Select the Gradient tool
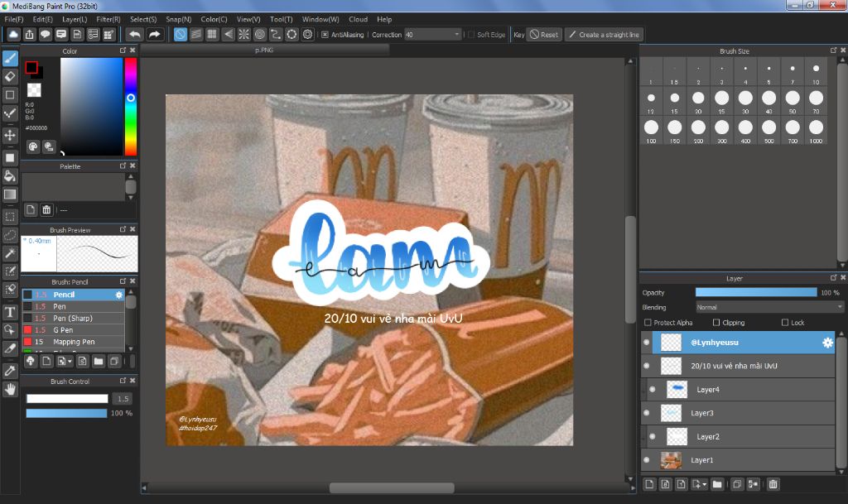Viewport: 848px width, 504px height. click(x=10, y=194)
